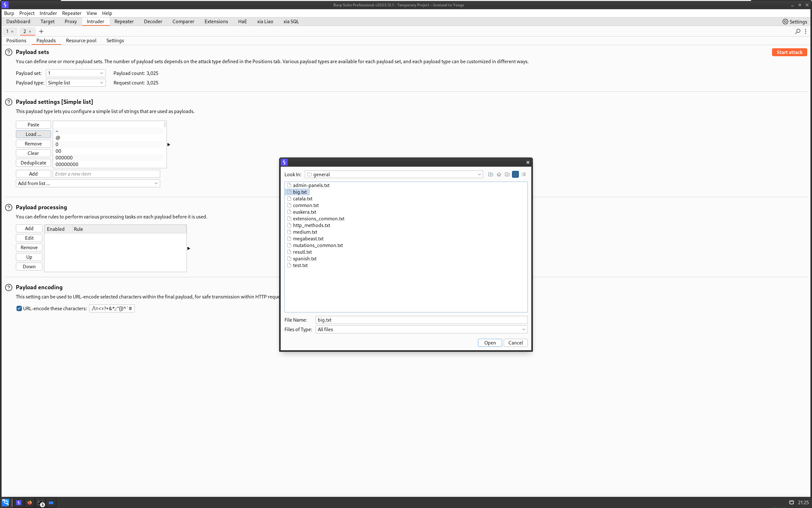Open the file manager taskbar icon
This screenshot has width=812, height=508.
pyautogui.click(x=51, y=503)
